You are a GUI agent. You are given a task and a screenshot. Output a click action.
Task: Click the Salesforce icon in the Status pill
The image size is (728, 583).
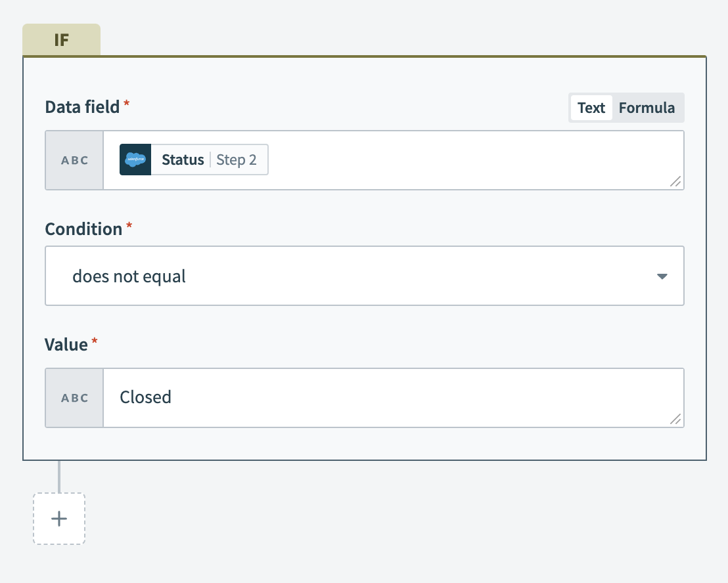[x=135, y=160]
